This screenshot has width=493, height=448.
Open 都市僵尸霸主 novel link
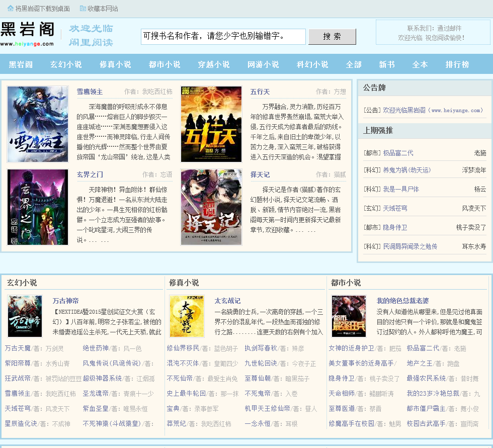(427, 409)
